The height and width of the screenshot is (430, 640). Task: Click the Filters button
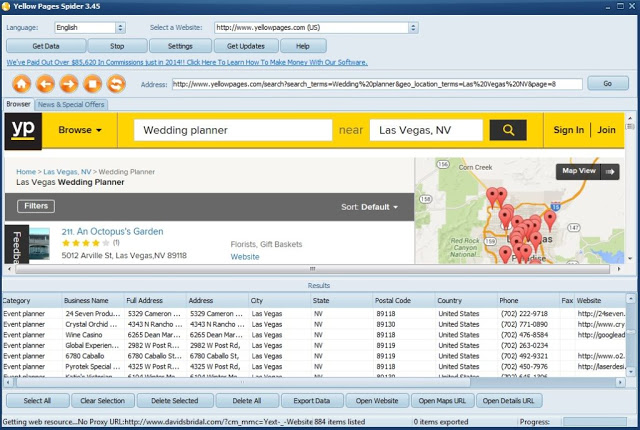coord(36,206)
